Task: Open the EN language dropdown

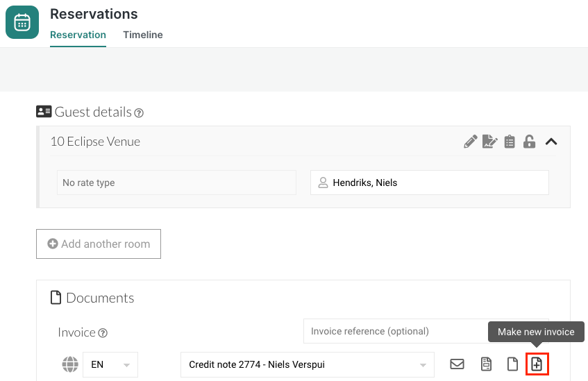Action: tap(110, 364)
